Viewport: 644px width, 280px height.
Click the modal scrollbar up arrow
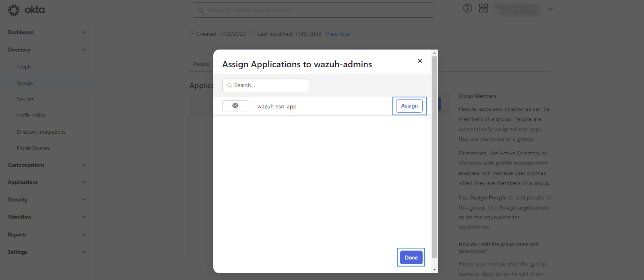[434, 53]
